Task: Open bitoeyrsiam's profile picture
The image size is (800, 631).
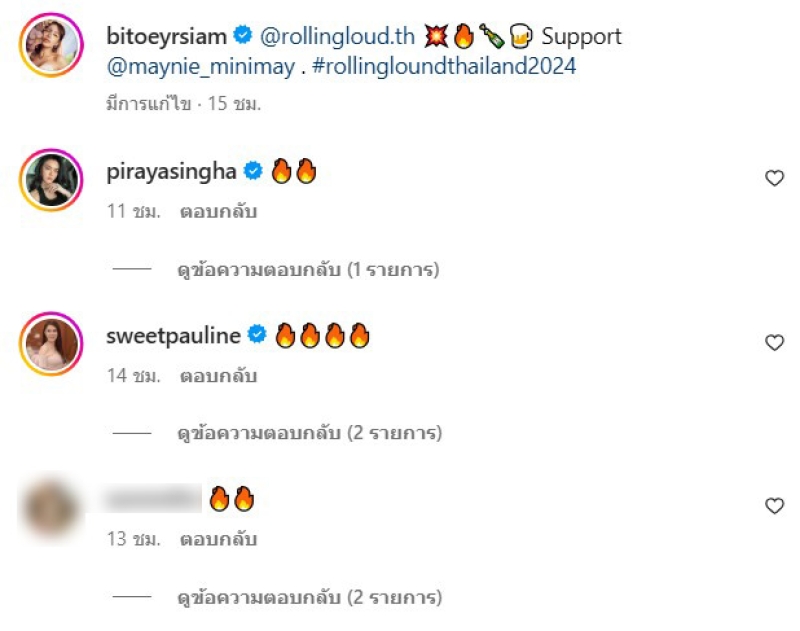Action: coord(51,45)
